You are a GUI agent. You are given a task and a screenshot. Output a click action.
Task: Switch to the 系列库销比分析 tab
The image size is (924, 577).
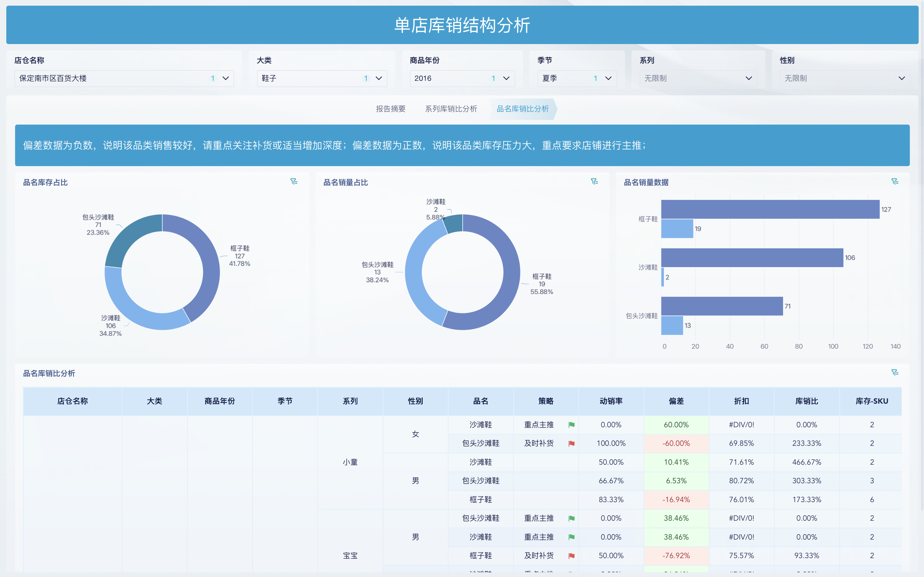coord(451,109)
